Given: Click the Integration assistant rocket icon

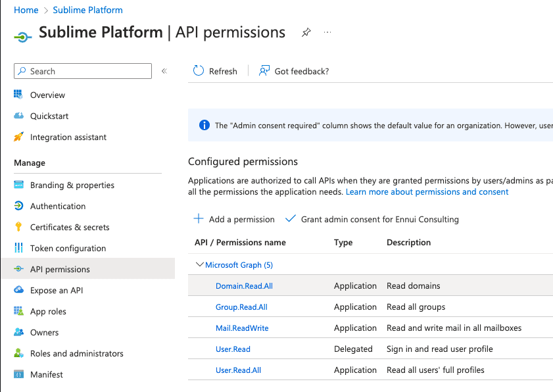Looking at the screenshot, I should point(18,137).
